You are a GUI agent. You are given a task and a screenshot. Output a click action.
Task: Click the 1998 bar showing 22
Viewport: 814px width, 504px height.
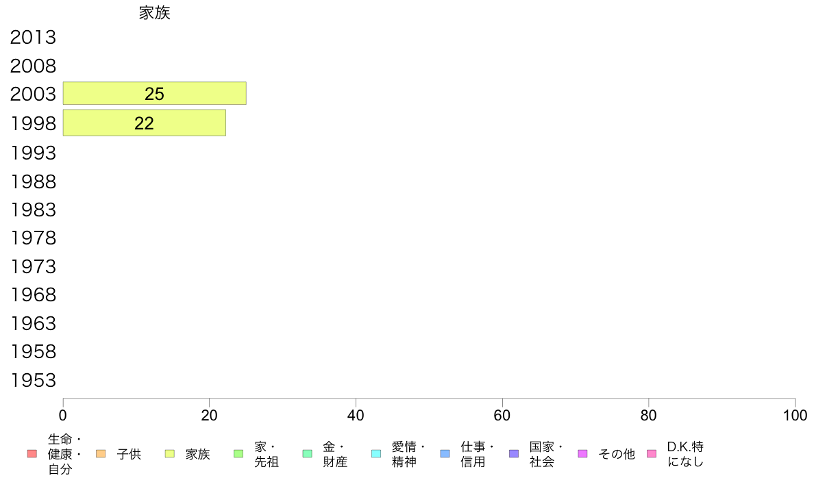click(x=145, y=123)
